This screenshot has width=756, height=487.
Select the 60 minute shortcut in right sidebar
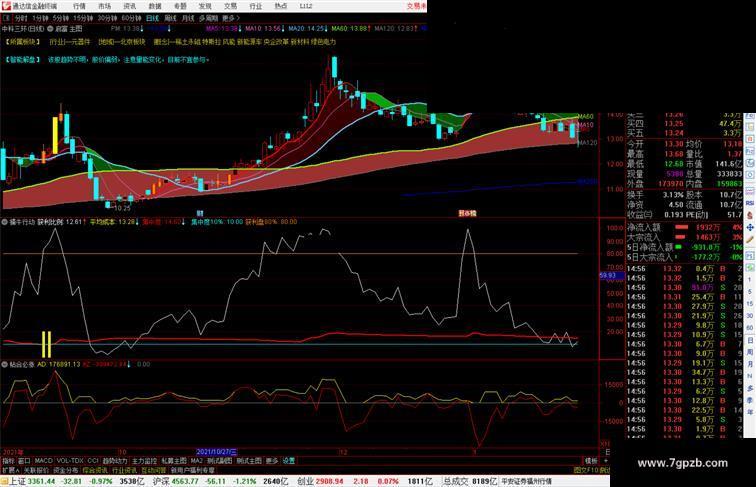coord(750,328)
